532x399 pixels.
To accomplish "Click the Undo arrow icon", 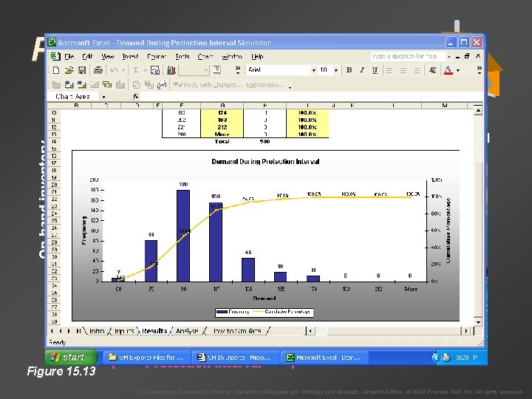I will coord(114,70).
